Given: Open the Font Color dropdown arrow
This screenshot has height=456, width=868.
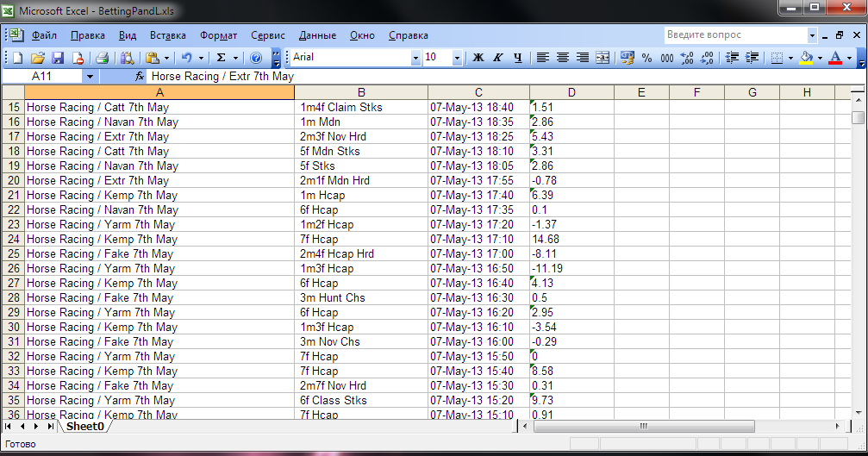Looking at the screenshot, I should pyautogui.click(x=849, y=58).
